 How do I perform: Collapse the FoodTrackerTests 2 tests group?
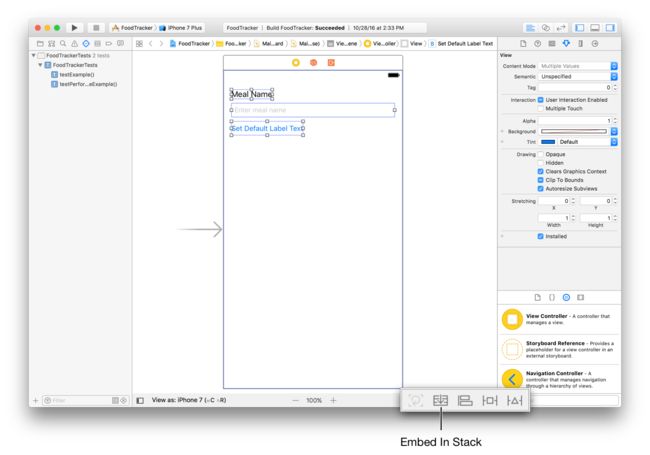point(34,55)
